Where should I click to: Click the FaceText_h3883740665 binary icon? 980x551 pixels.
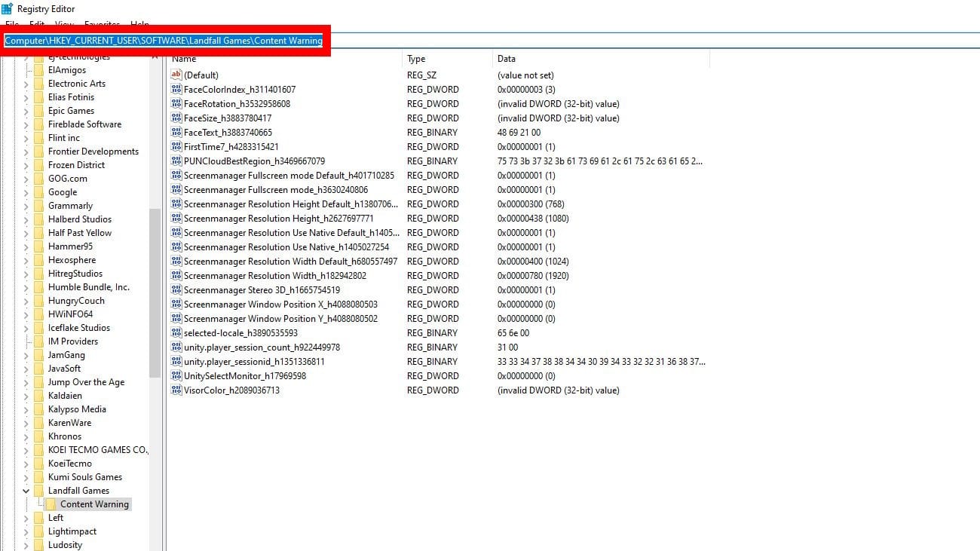(x=176, y=132)
